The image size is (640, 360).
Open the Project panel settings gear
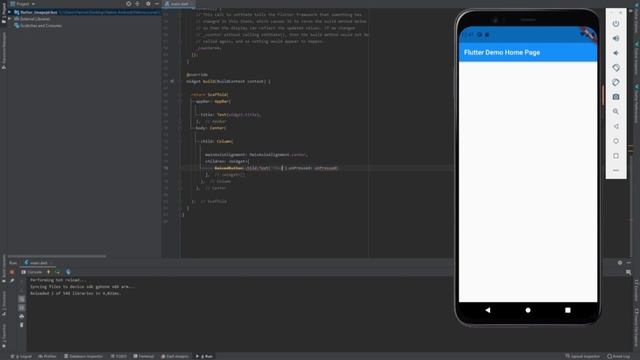coord(148,4)
